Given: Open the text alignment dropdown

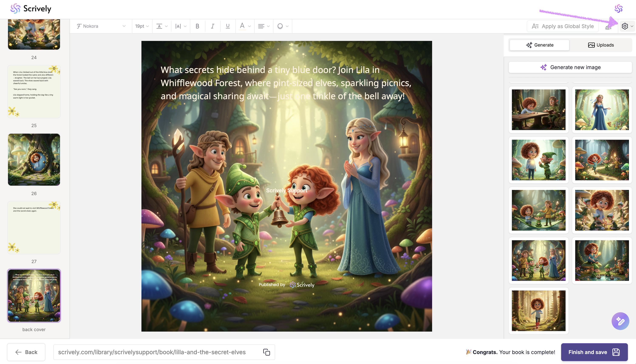Looking at the screenshot, I should [263, 26].
